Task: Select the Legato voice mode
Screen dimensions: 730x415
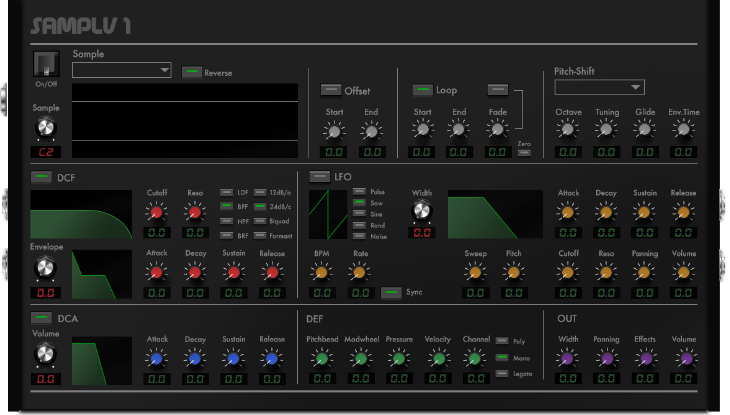Action: click(502, 374)
